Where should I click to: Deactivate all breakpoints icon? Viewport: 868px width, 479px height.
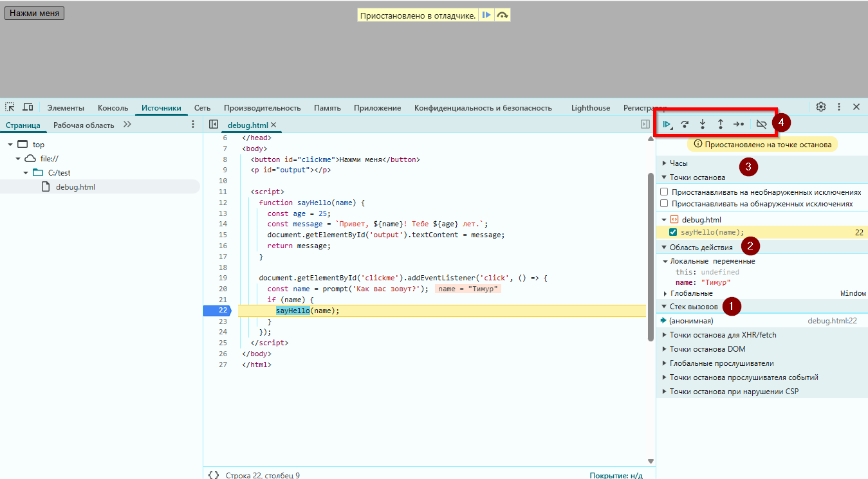pos(761,124)
